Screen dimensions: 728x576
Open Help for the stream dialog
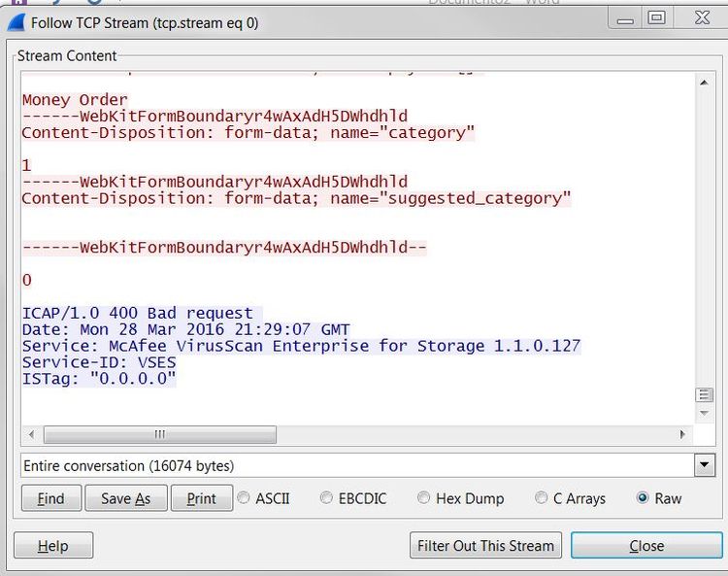pos(53,545)
